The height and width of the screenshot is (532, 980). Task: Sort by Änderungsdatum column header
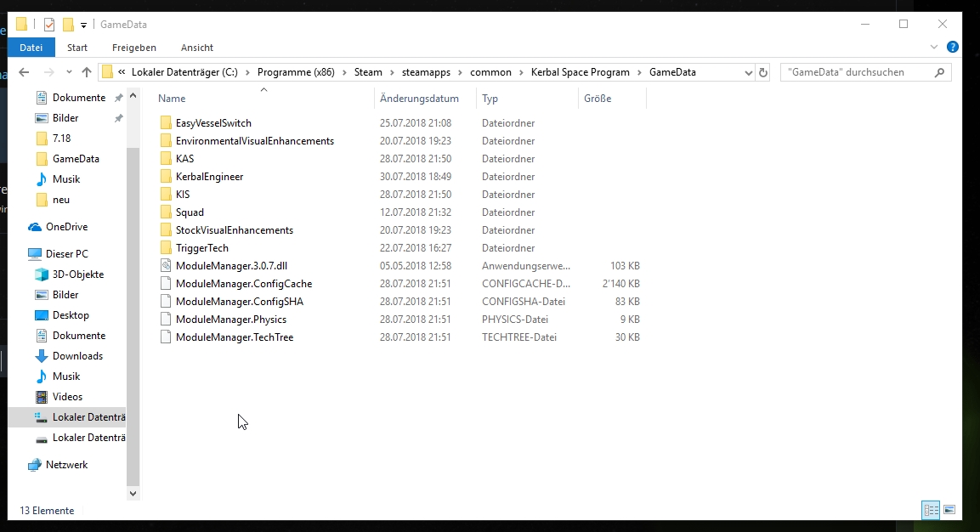(420, 99)
